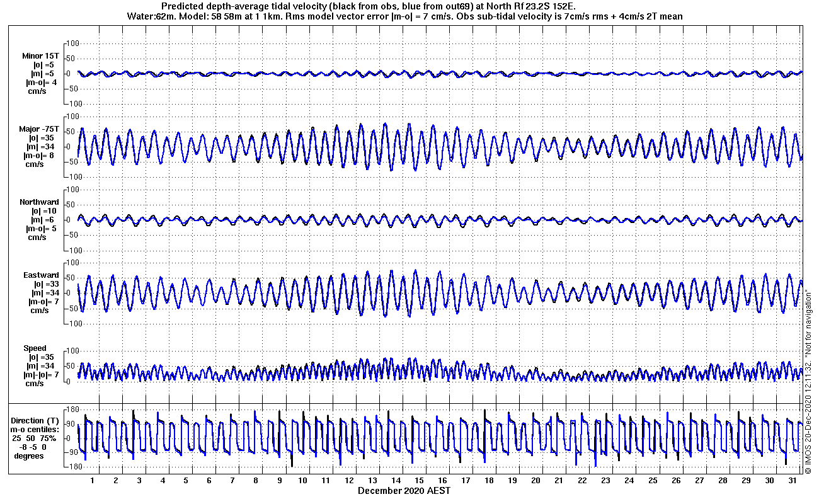Screen dimensions: 819x504
Task: Click day "4" on the date axis
Action: (163, 480)
